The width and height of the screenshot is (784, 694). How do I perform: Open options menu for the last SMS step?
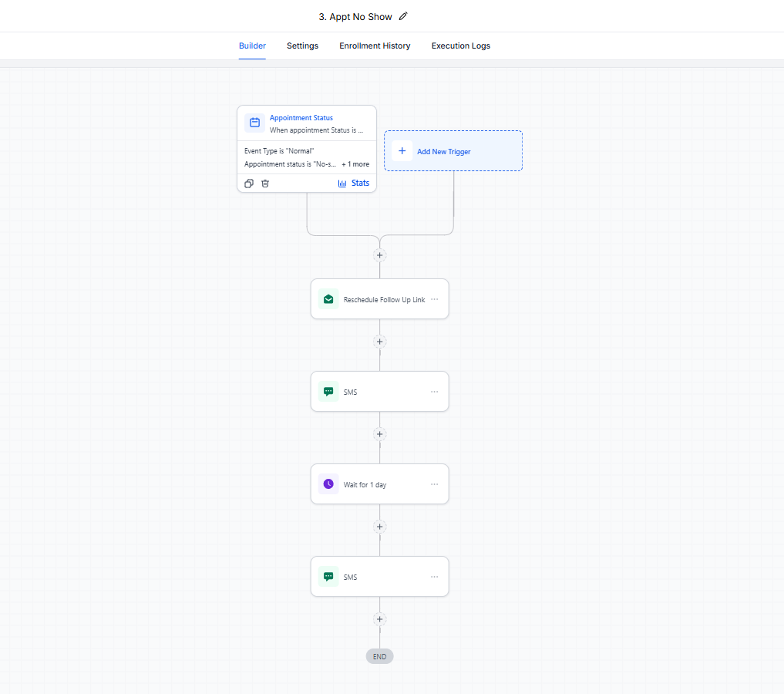point(435,577)
